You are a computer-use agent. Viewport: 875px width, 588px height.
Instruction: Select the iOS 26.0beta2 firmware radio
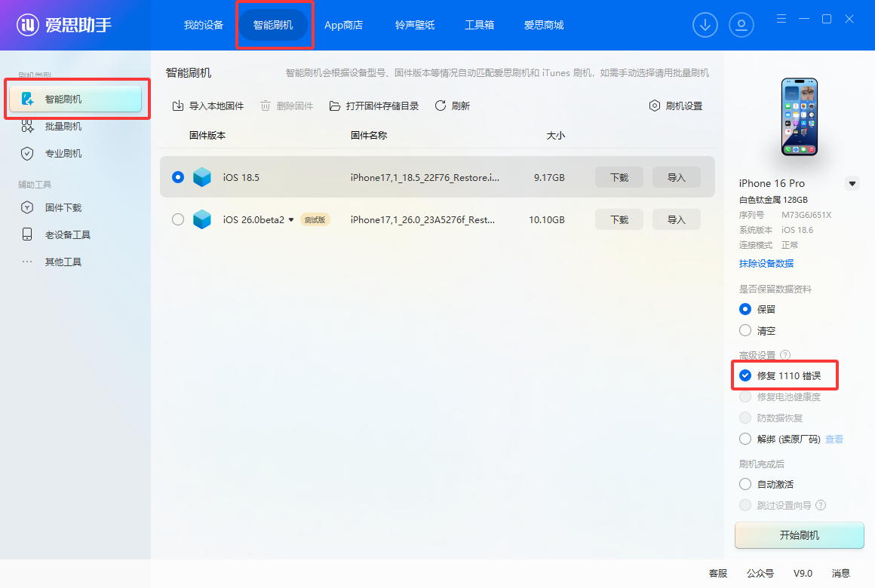[178, 219]
